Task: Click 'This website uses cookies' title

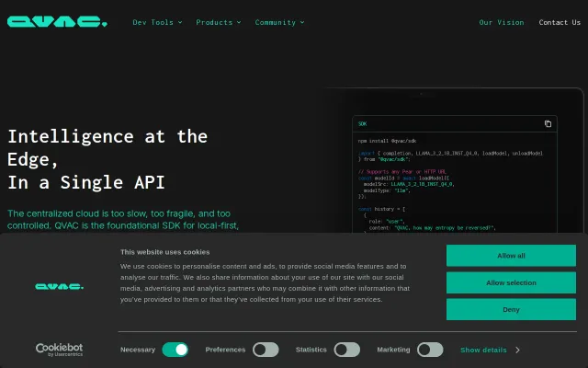Action: (165, 252)
